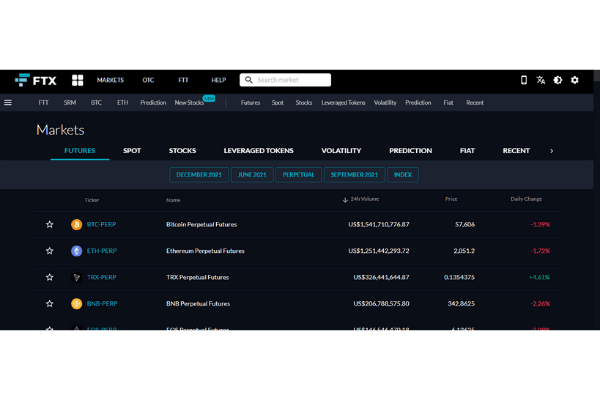The height and width of the screenshot is (400, 600).
Task: Switch to the SPOT tab
Action: (132, 151)
